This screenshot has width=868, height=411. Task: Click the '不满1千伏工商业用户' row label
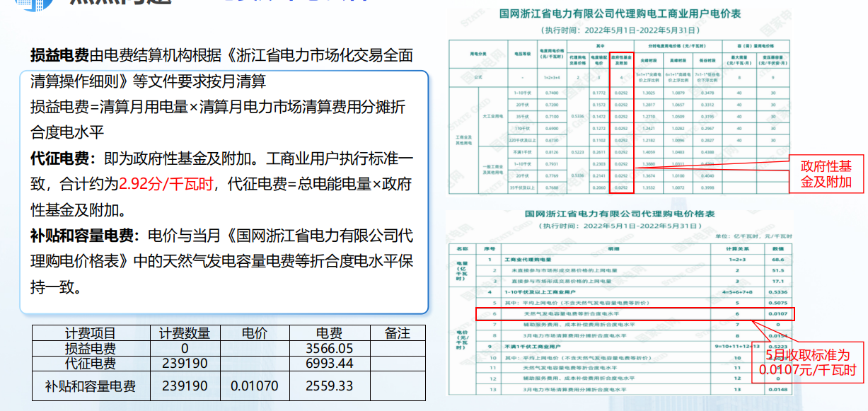click(x=533, y=346)
